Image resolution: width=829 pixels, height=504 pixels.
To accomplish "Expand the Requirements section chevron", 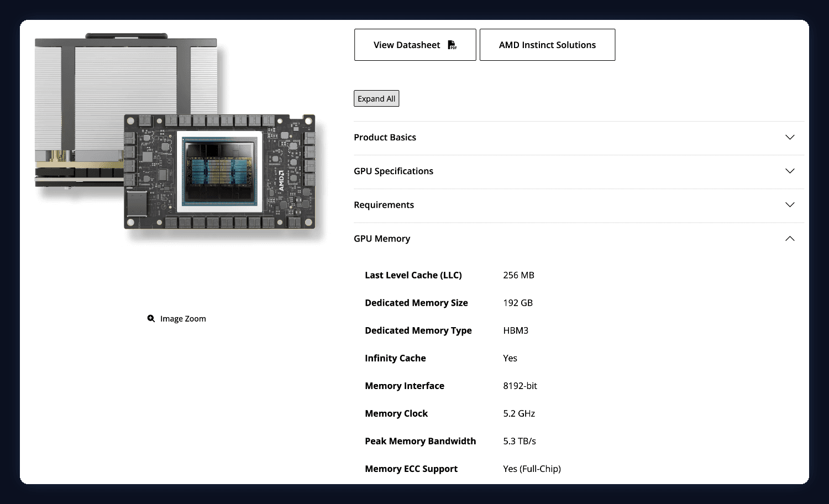I will pos(790,204).
